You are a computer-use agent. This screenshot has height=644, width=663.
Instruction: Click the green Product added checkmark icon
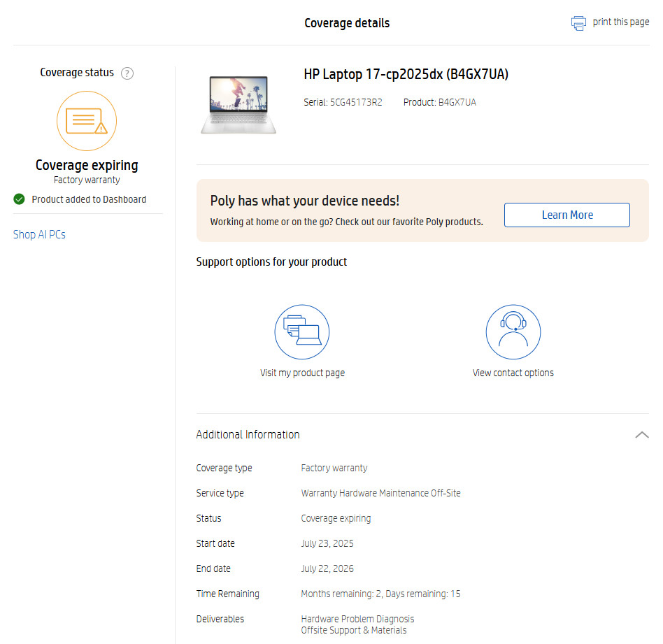[19, 199]
